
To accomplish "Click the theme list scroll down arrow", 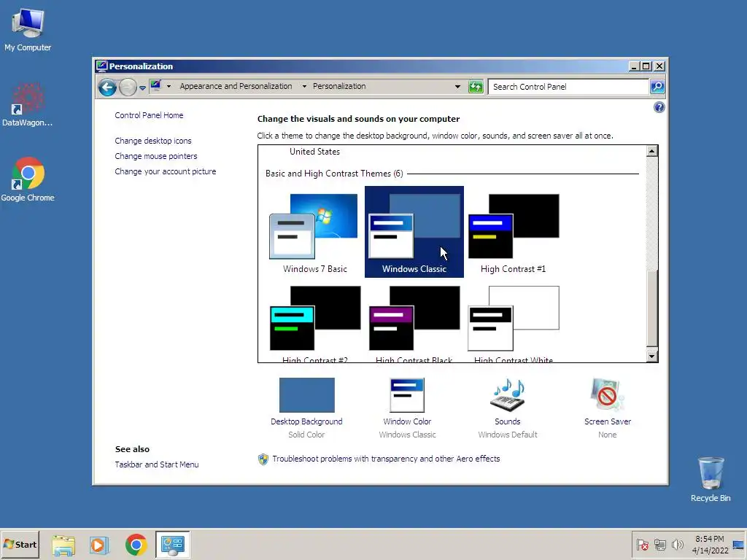I will click(651, 356).
